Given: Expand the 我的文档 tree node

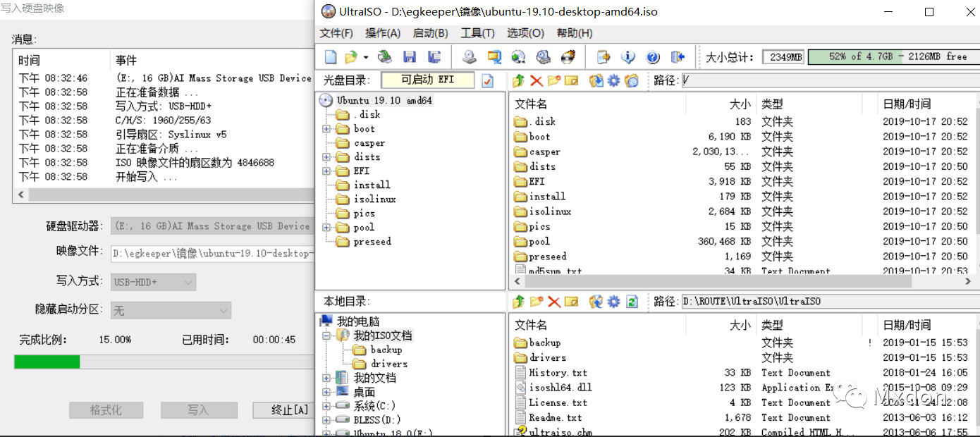Looking at the screenshot, I should [326, 378].
